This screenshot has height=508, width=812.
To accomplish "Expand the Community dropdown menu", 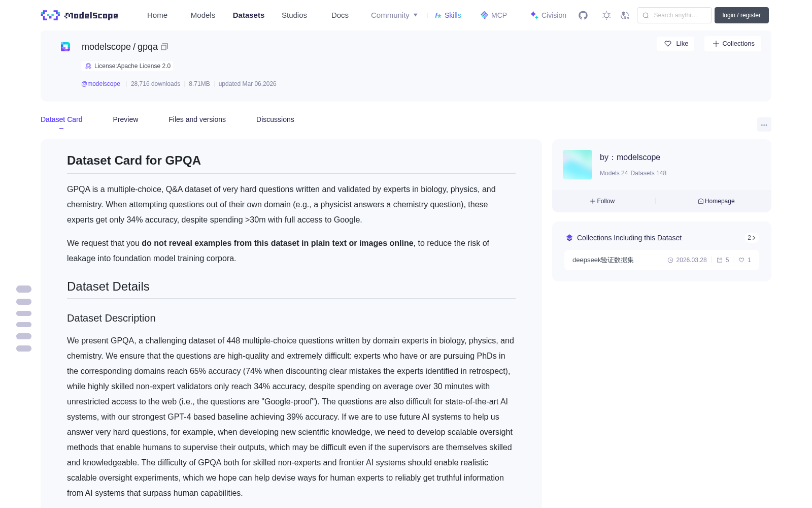I will pyautogui.click(x=394, y=15).
